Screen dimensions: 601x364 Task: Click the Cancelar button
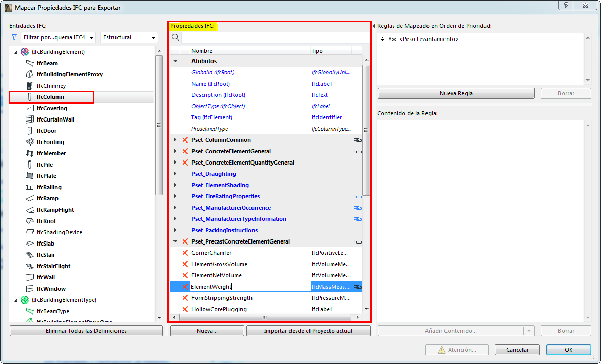pos(517,350)
